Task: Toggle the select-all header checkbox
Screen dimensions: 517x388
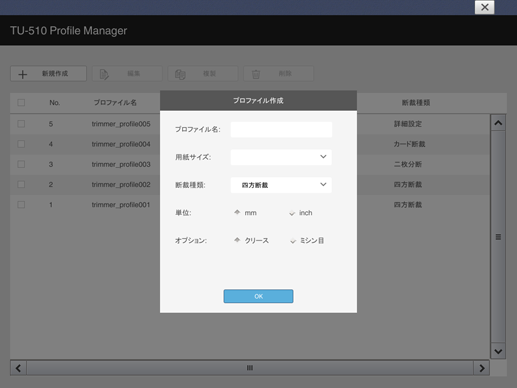Action: click(21, 102)
